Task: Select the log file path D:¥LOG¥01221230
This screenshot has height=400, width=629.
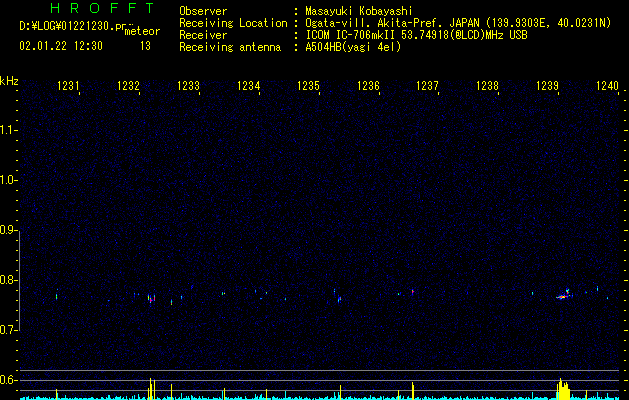Action: (67, 26)
